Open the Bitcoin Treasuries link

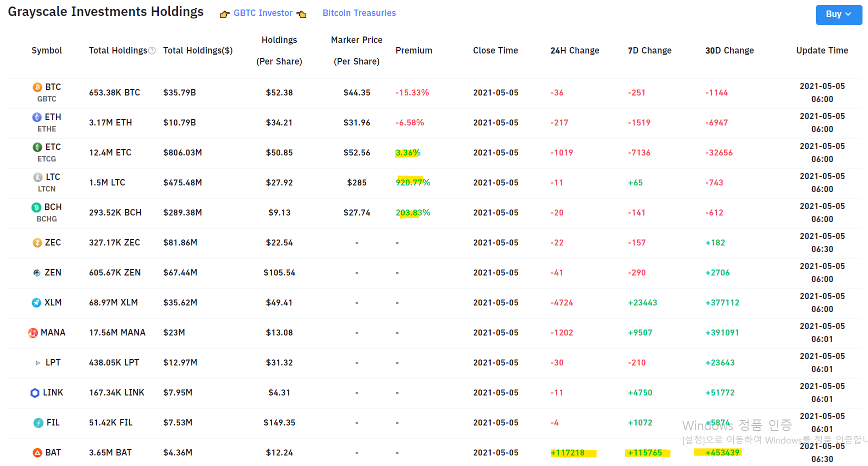359,13
